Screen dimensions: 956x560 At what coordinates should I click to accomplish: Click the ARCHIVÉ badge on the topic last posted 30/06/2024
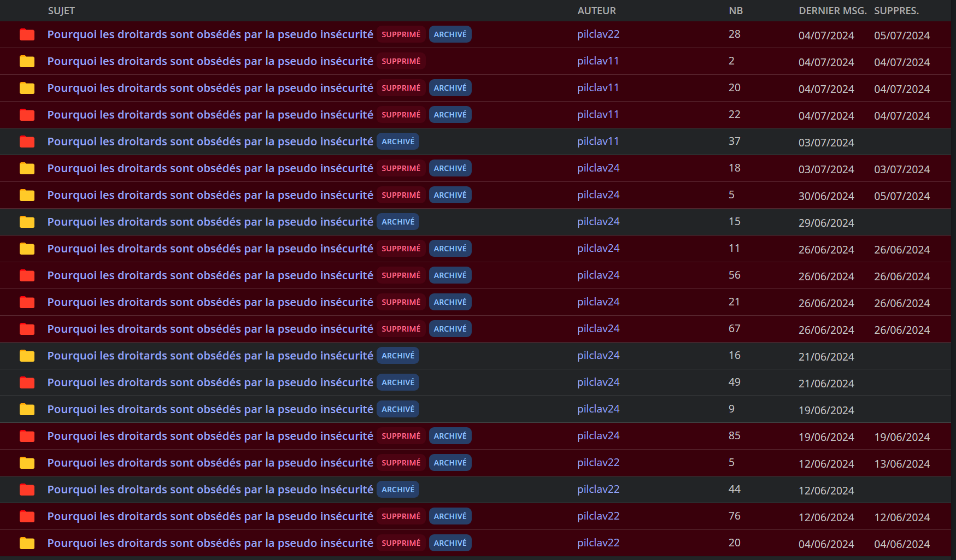coord(450,195)
